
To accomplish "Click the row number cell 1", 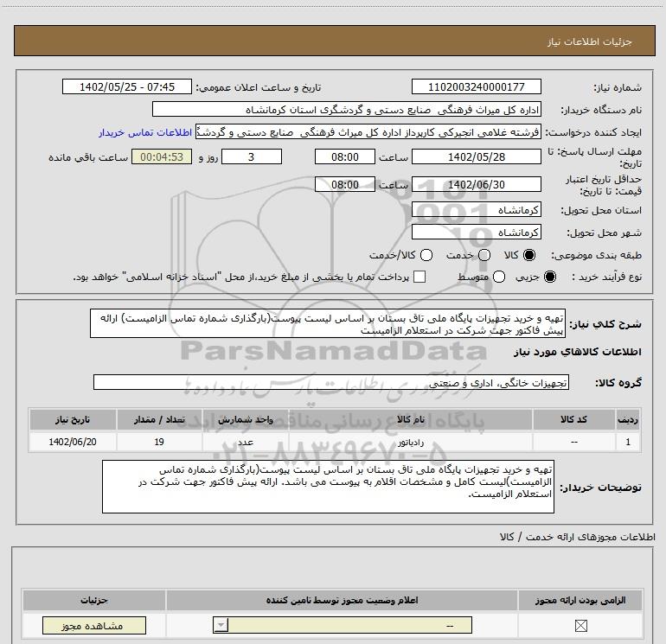I will 628,442.
